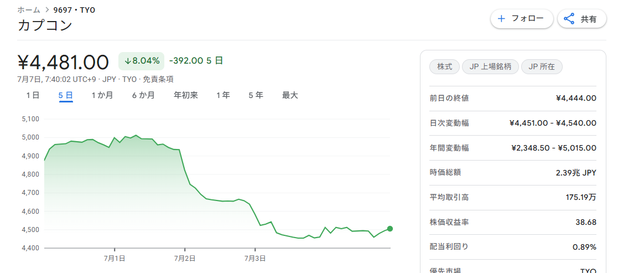Click the JP 所在 chip

pos(542,66)
